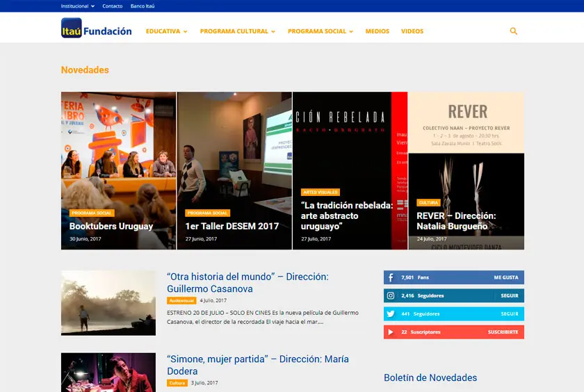Screen dimensions: 584x392
Task: Open the misty river thumbnail image
Action: 108,303
